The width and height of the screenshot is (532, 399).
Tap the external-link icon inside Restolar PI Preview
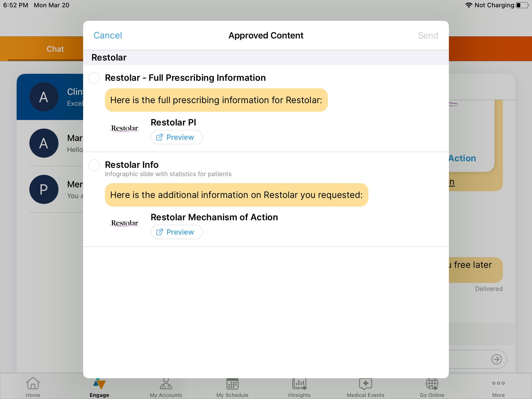160,137
